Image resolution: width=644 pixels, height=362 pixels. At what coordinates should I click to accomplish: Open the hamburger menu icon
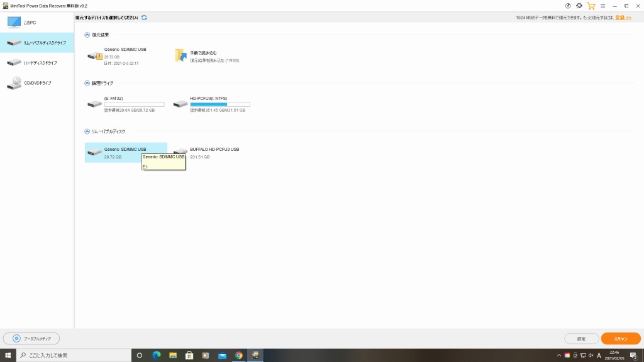602,6
